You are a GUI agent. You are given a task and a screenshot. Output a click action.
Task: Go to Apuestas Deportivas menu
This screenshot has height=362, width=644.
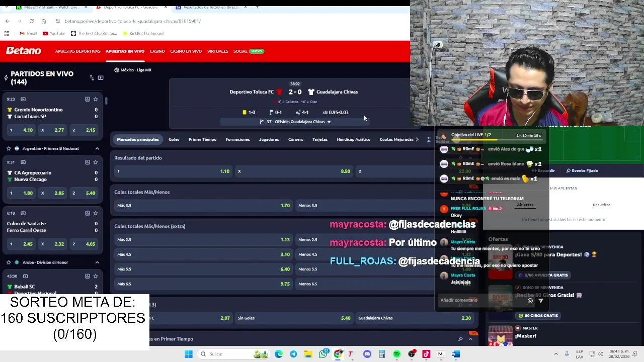tap(77, 51)
